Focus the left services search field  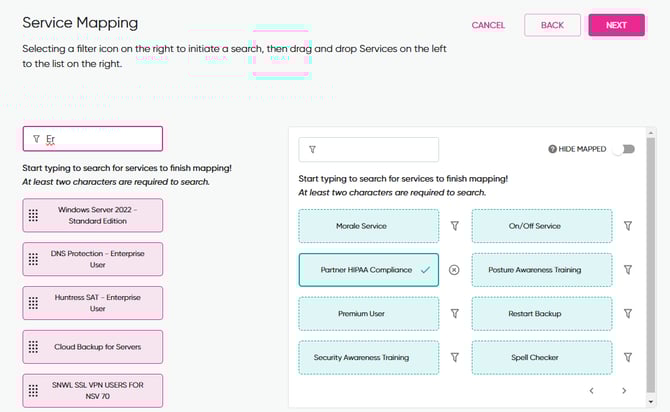click(x=93, y=138)
